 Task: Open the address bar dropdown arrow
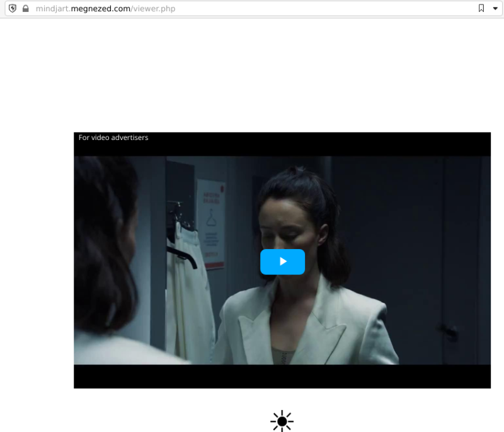pos(495,9)
